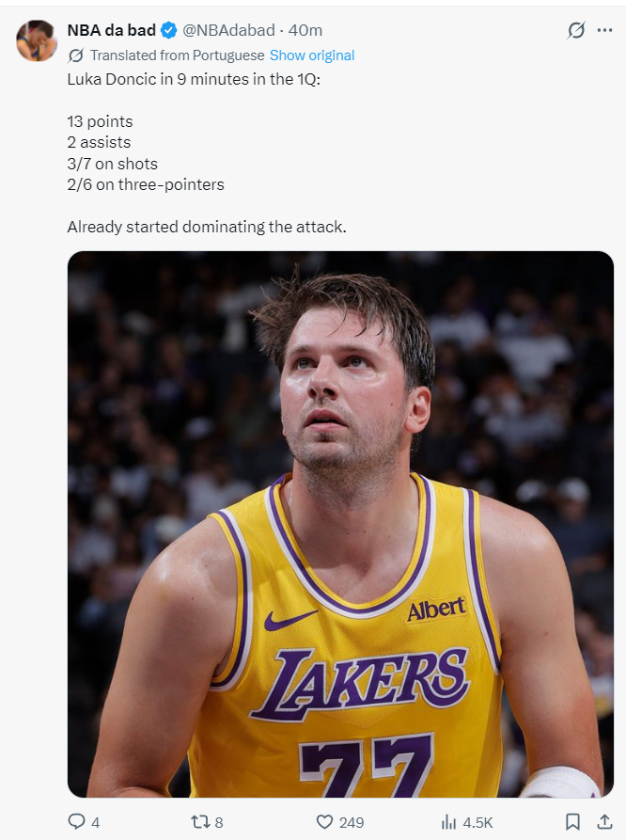The image size is (626, 840).
Task: Click the Translated from Portuguese label
Action: (x=177, y=55)
